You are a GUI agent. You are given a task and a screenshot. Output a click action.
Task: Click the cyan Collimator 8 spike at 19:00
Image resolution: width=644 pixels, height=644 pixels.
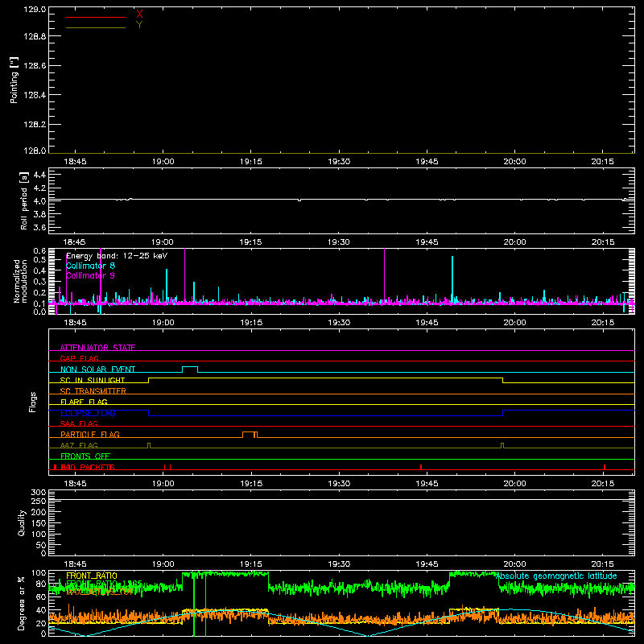coord(167,286)
